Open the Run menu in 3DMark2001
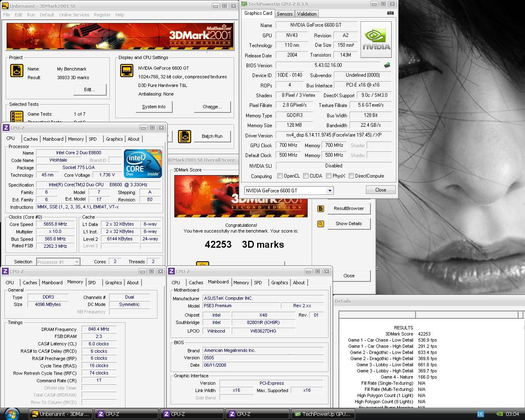Screen dimensions: 525x420 (31, 15)
